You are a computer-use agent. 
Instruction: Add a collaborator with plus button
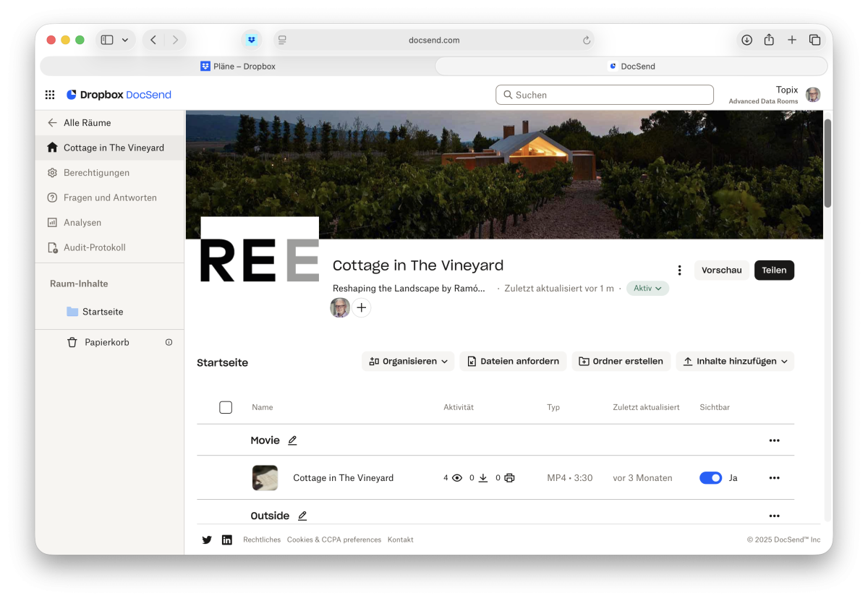362,308
